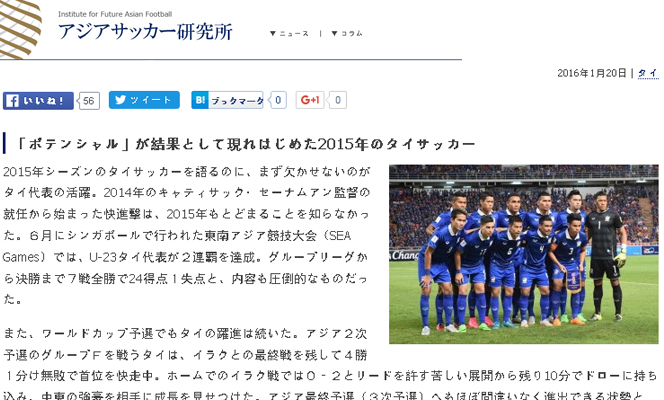Screen dimensions: 664x400
Task: Click the アジアサッカー研究所 site title
Action: 145,32
